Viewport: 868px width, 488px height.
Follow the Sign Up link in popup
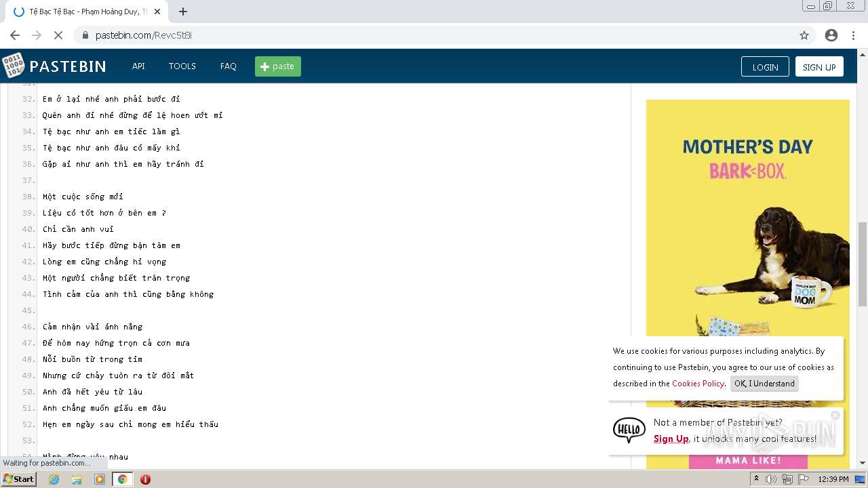tap(671, 439)
